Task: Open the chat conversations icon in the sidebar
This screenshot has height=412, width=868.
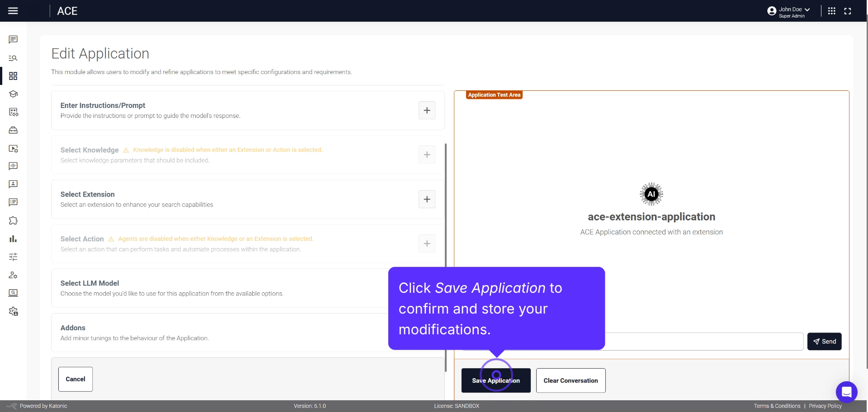Action: tap(13, 39)
